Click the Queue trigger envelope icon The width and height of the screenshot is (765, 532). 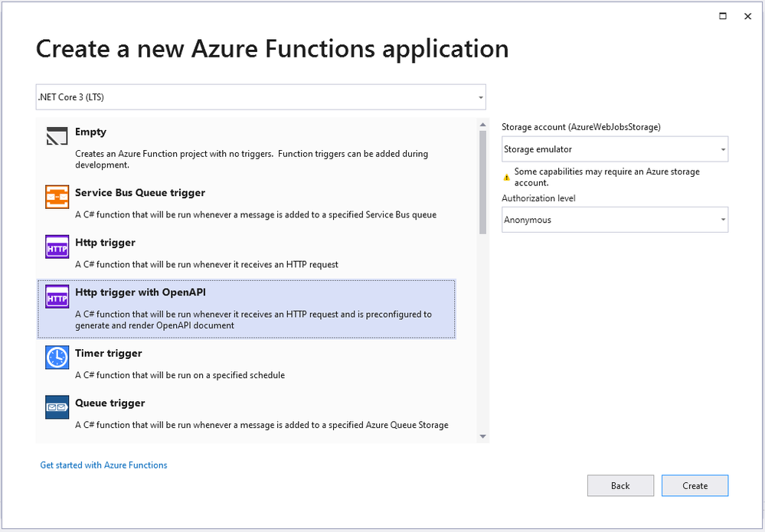(57, 407)
